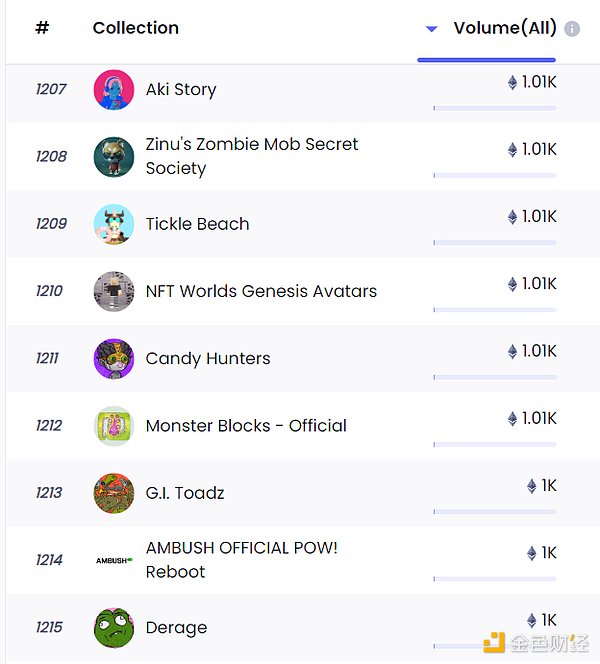Open AMBUSH OFFICIAL POW! Reboot link
The height and width of the screenshot is (664, 600).
click(x=241, y=560)
